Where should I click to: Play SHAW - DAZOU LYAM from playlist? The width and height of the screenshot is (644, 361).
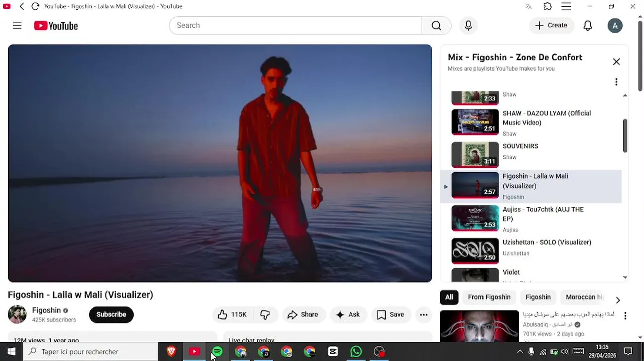point(531,122)
